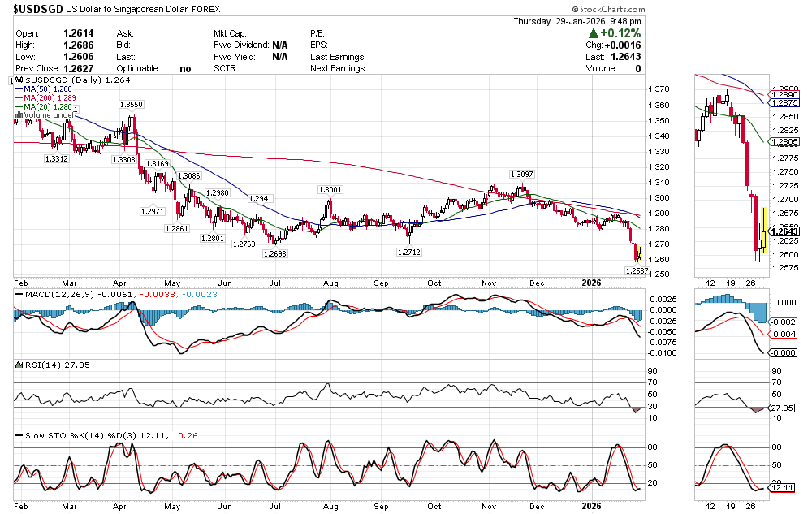Click the green MA(20) legend line marker

pyautogui.click(x=19, y=107)
